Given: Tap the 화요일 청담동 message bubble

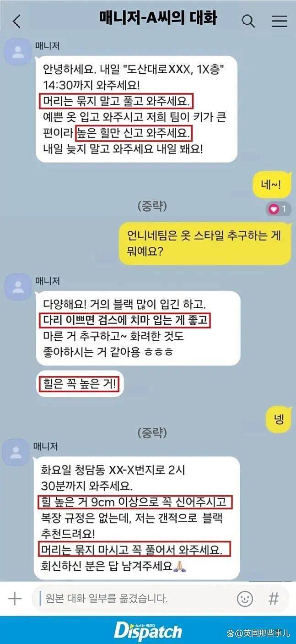Looking at the screenshot, I should click(x=137, y=518).
